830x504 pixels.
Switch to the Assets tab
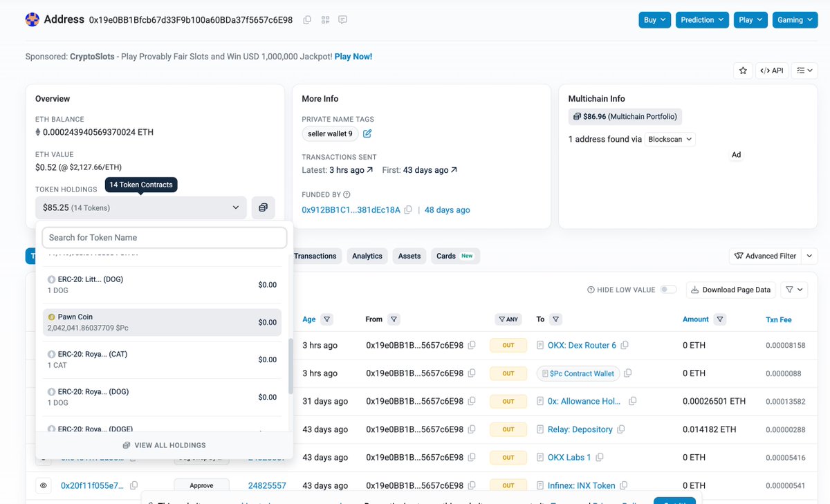[409, 256]
